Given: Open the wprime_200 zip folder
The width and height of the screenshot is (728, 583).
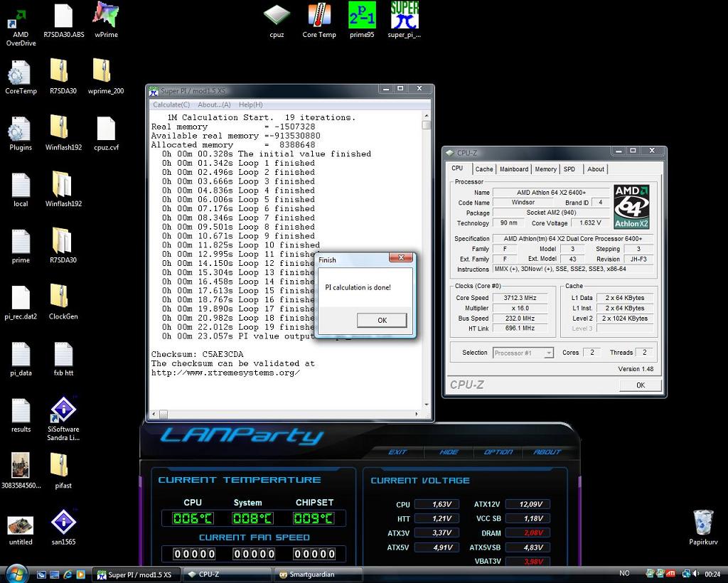Looking at the screenshot, I should pos(106,77).
